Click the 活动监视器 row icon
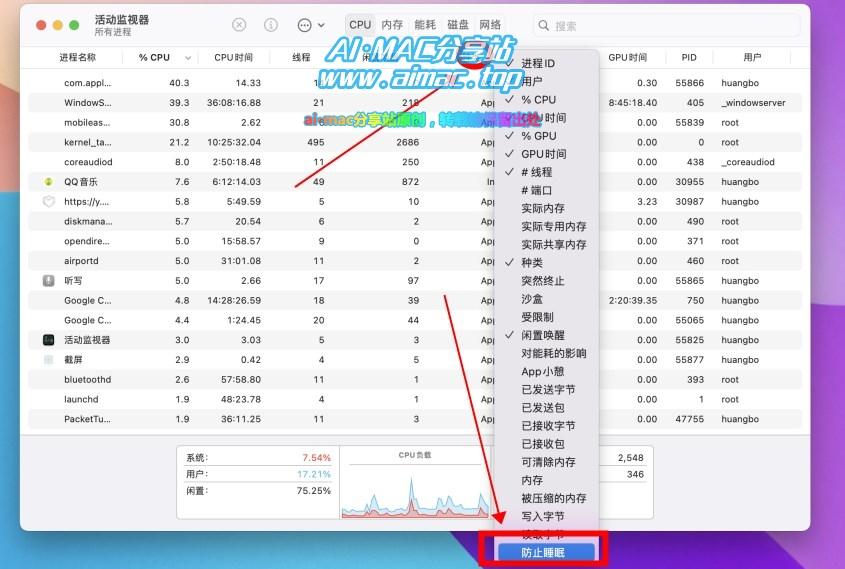Image resolution: width=845 pixels, height=569 pixels. click(49, 340)
